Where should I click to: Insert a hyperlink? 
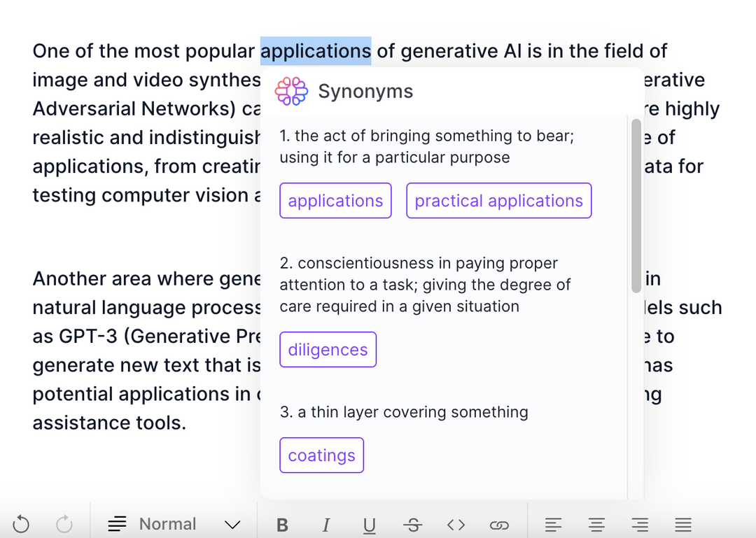499,524
